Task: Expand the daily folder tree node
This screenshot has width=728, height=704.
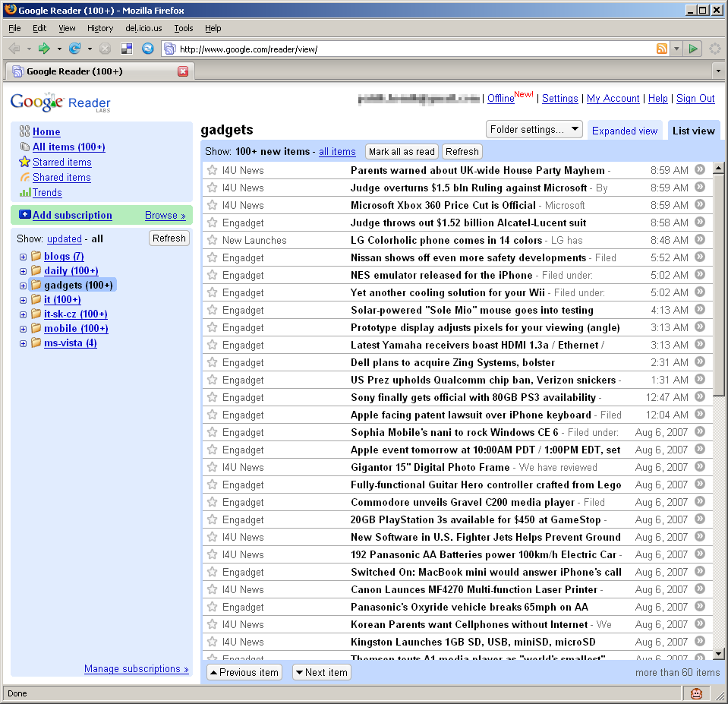Action: pyautogui.click(x=23, y=271)
